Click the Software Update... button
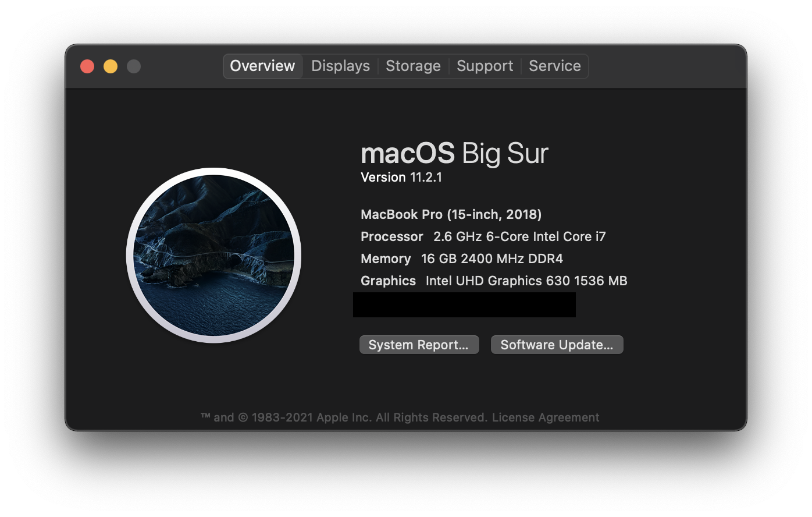This screenshot has height=517, width=812. coord(557,345)
